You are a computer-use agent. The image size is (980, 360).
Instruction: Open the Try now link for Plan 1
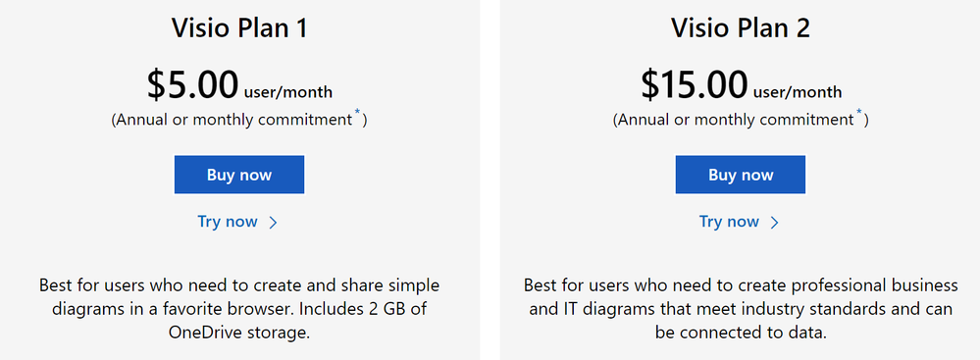click(228, 222)
